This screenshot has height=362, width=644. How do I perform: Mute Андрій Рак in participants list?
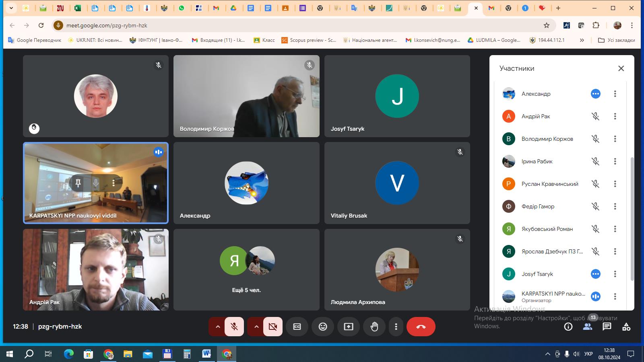pyautogui.click(x=595, y=116)
